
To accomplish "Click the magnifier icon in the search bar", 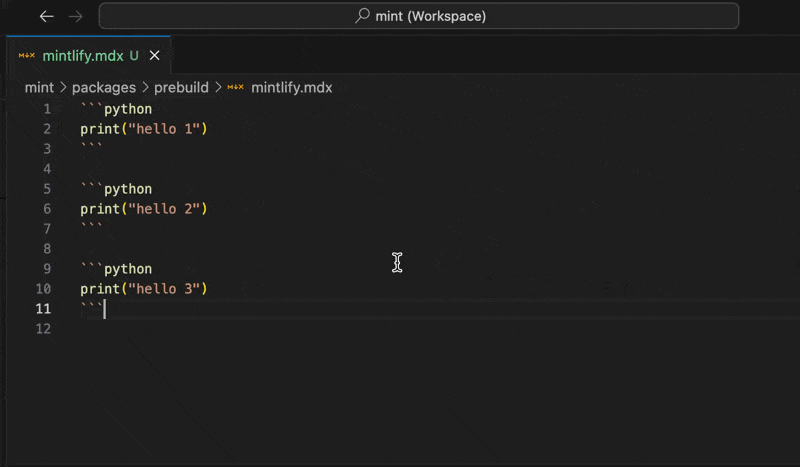I will pos(362,16).
